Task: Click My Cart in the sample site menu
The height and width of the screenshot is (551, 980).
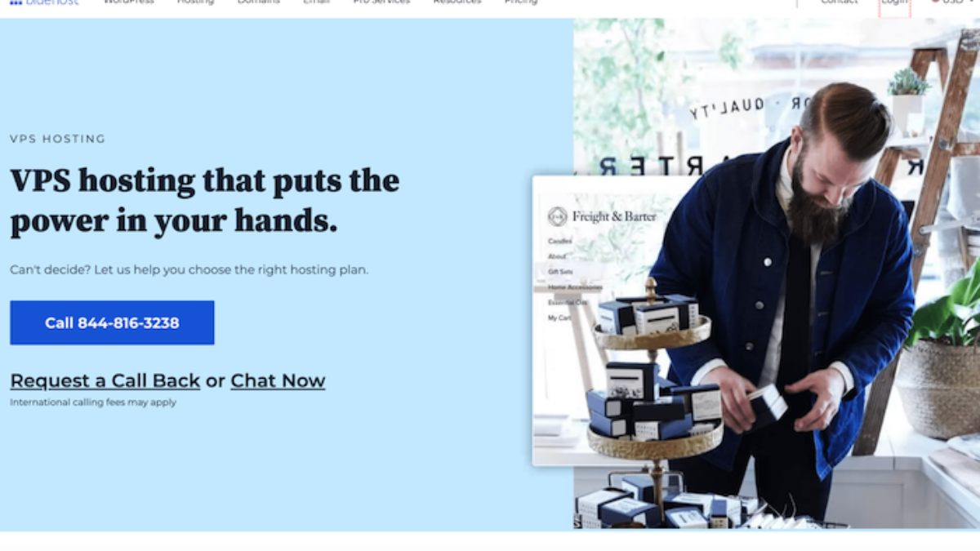Action: click(559, 318)
